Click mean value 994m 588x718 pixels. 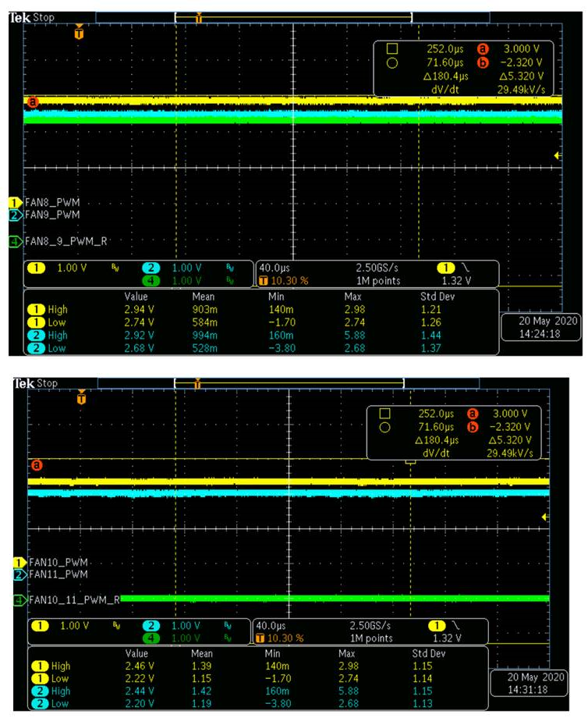[205, 335]
